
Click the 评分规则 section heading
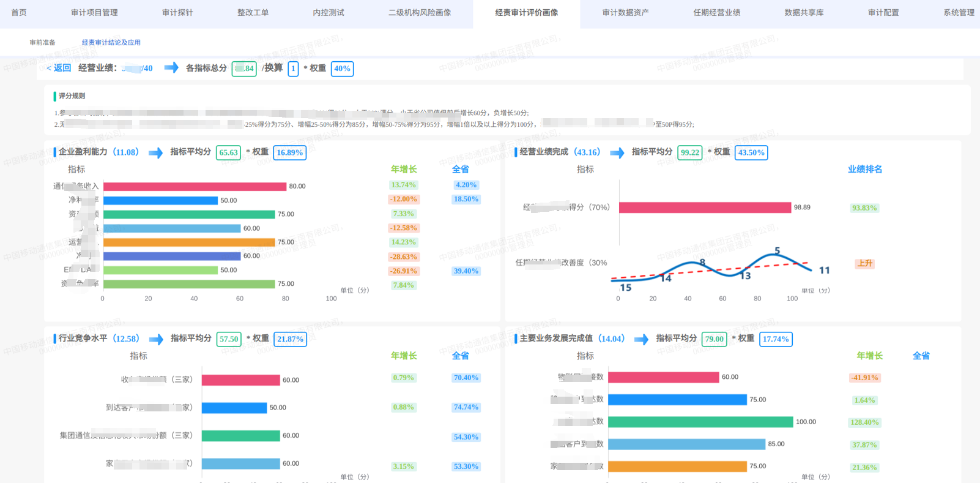click(x=72, y=96)
